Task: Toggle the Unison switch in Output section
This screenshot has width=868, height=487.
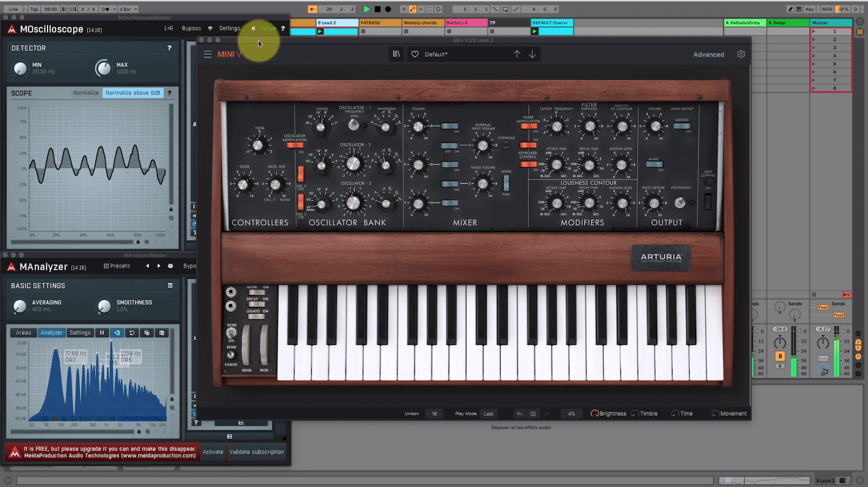Action: pos(682,126)
